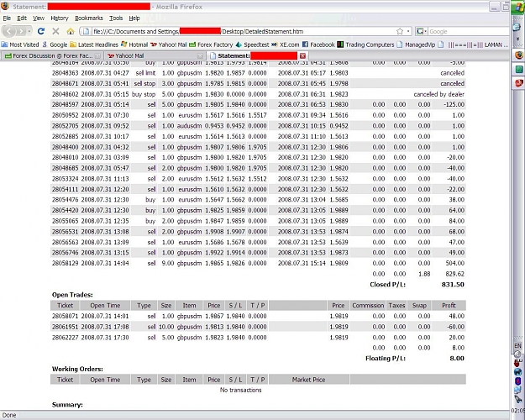This screenshot has width=525, height=420.
Task: Click the Firefox icon in side panel
Action: [519, 55]
